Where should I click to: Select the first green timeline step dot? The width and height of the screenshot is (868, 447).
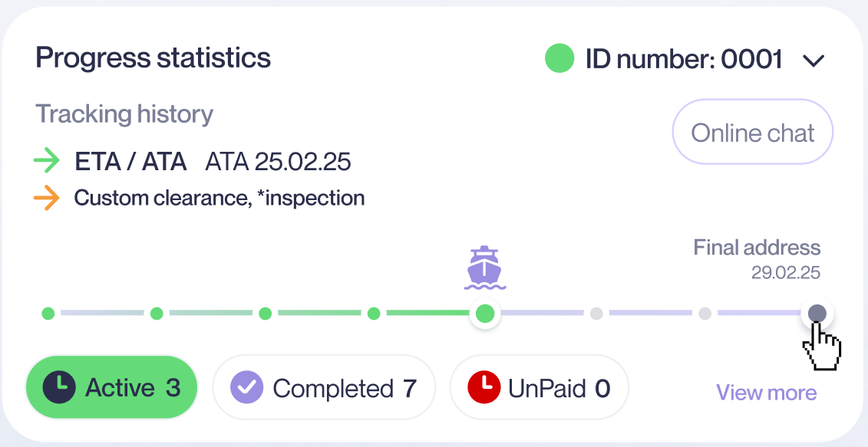point(48,313)
